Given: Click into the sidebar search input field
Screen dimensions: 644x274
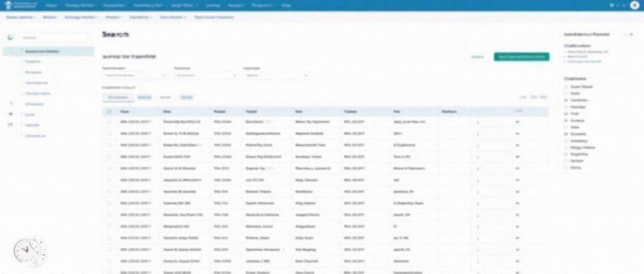Looking at the screenshot, I should (x=55, y=37).
